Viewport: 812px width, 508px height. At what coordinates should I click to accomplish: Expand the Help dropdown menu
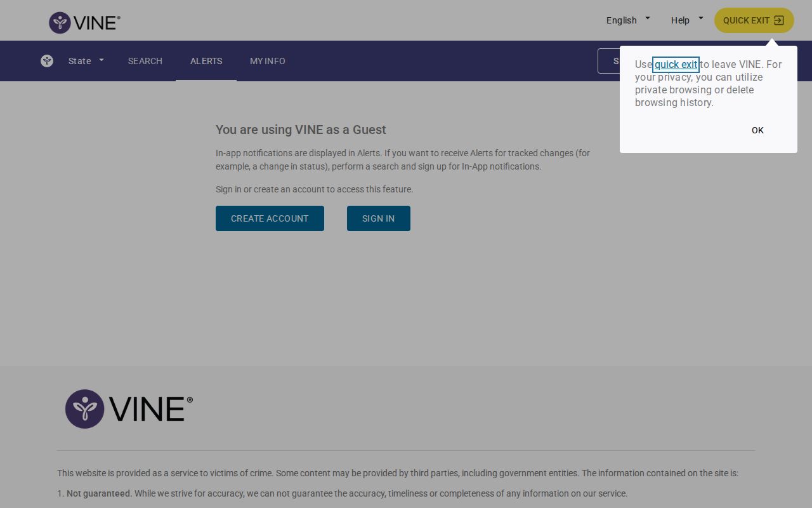[687, 20]
